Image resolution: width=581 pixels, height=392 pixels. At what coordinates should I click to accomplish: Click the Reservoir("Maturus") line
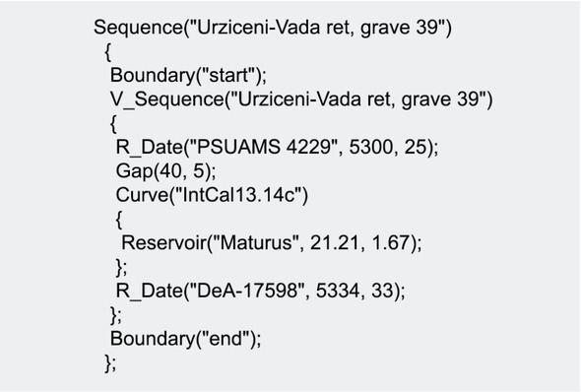point(272,243)
